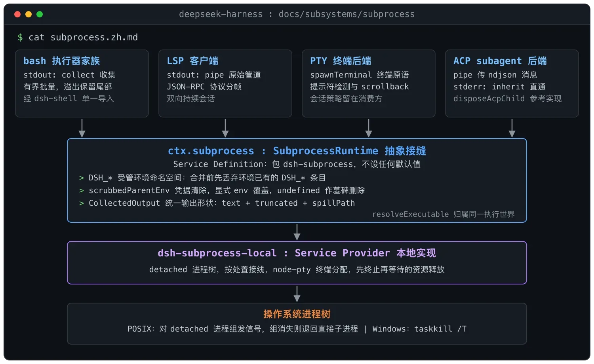Select the note "经 dsh-shell 单一导入"
594x364 pixels.
pyautogui.click(x=69, y=99)
